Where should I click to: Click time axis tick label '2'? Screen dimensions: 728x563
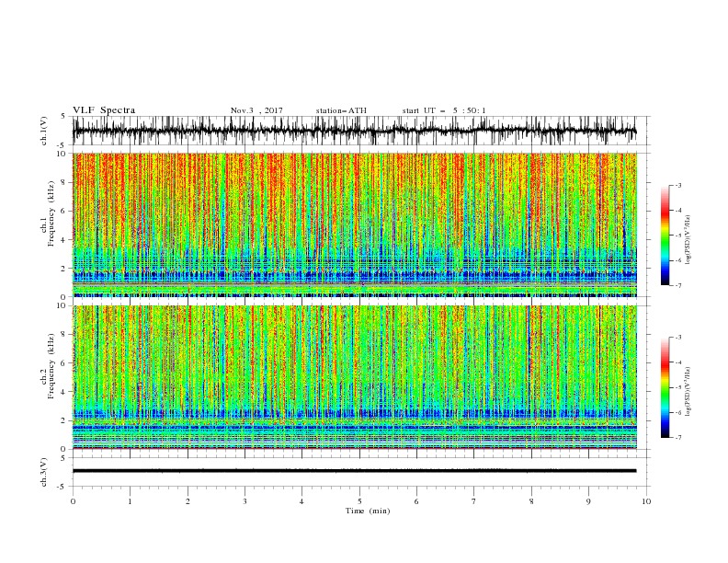(188, 501)
